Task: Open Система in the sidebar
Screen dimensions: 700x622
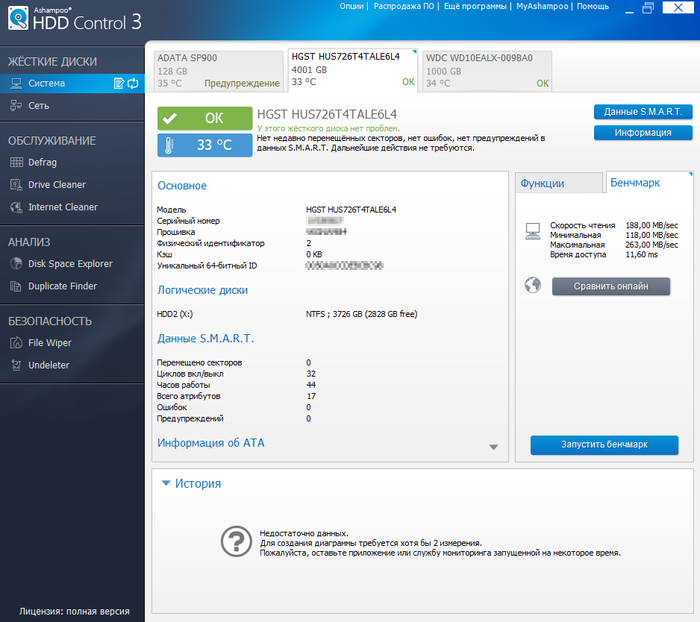Action: [x=72, y=83]
